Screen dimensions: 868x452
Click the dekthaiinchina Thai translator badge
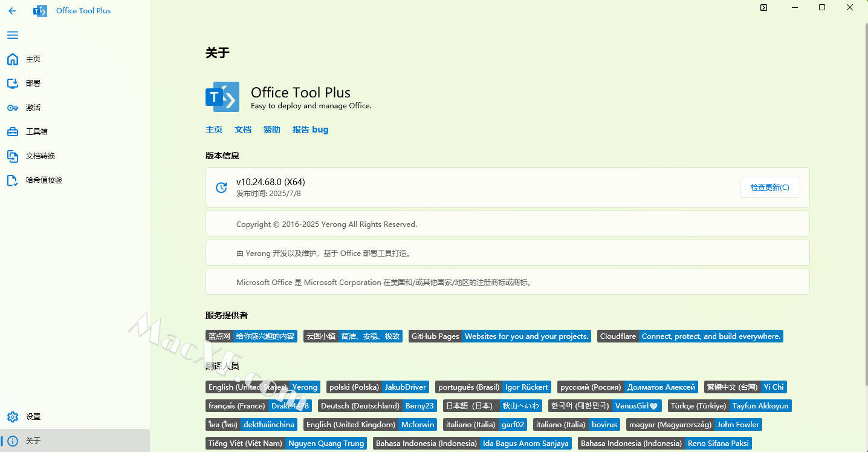(251, 425)
